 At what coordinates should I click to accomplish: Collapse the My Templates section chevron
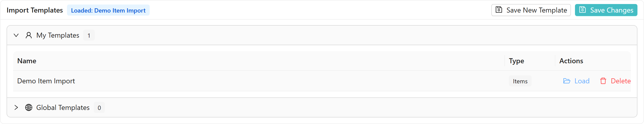16,35
